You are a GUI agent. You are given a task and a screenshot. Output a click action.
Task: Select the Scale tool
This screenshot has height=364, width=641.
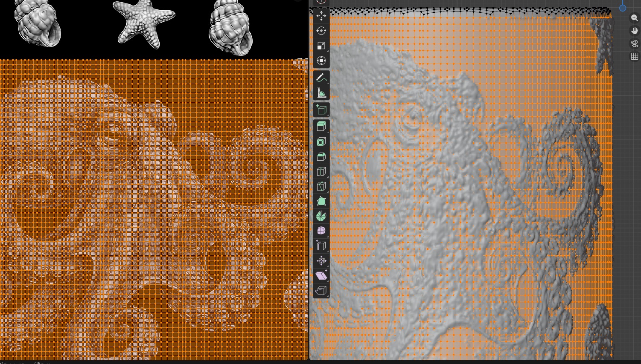pyautogui.click(x=321, y=46)
